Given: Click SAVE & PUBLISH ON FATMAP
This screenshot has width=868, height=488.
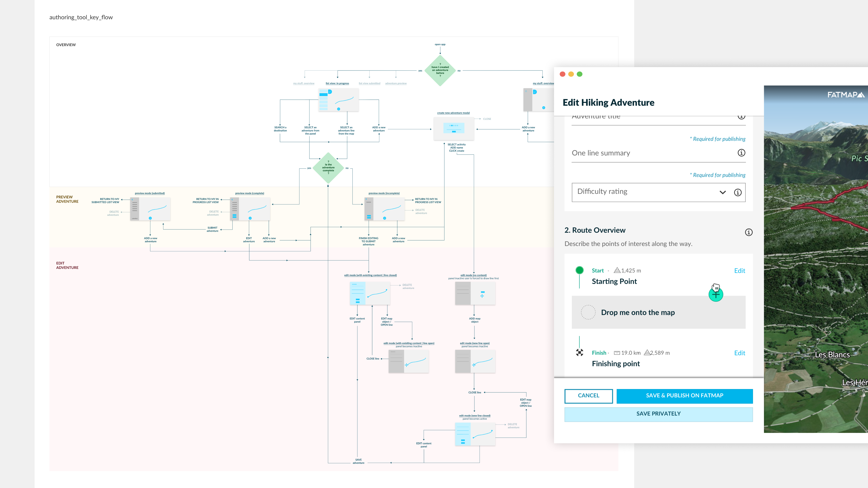Looking at the screenshot, I should pyautogui.click(x=684, y=396).
